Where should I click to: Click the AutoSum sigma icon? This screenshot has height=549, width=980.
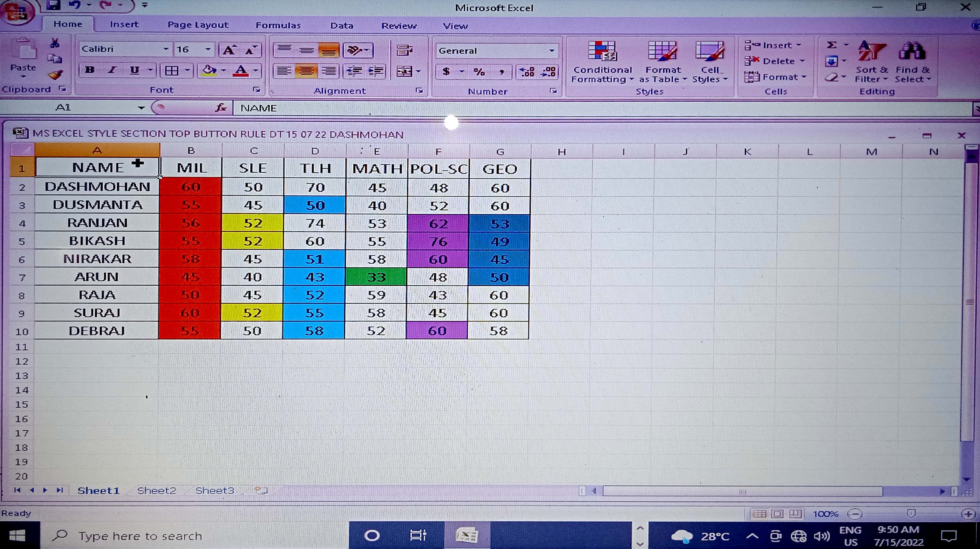(832, 45)
